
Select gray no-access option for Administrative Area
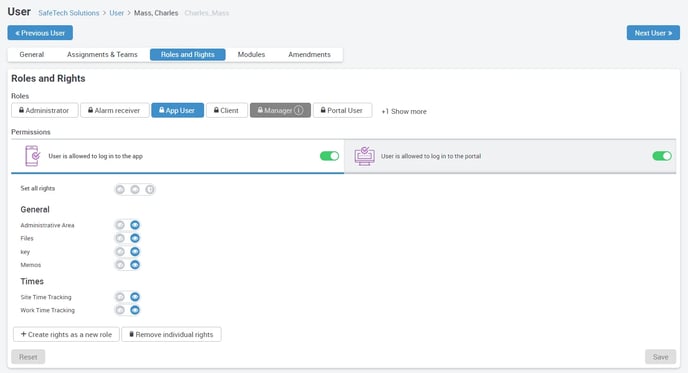[120, 225]
